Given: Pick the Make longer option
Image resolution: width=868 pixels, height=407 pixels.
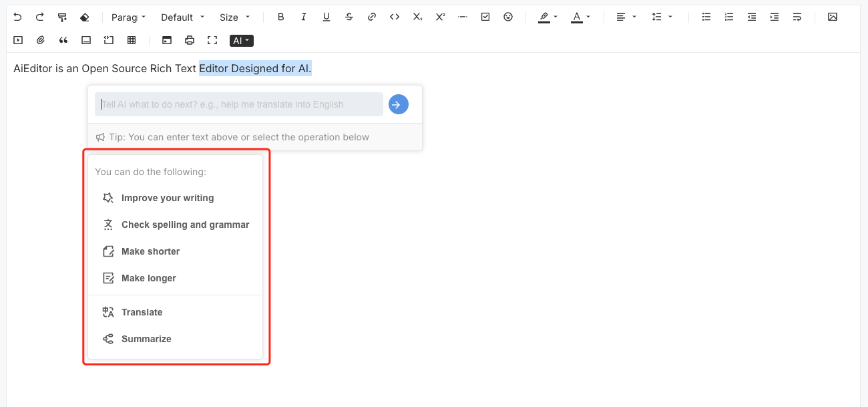Looking at the screenshot, I should pyautogui.click(x=175, y=278).
